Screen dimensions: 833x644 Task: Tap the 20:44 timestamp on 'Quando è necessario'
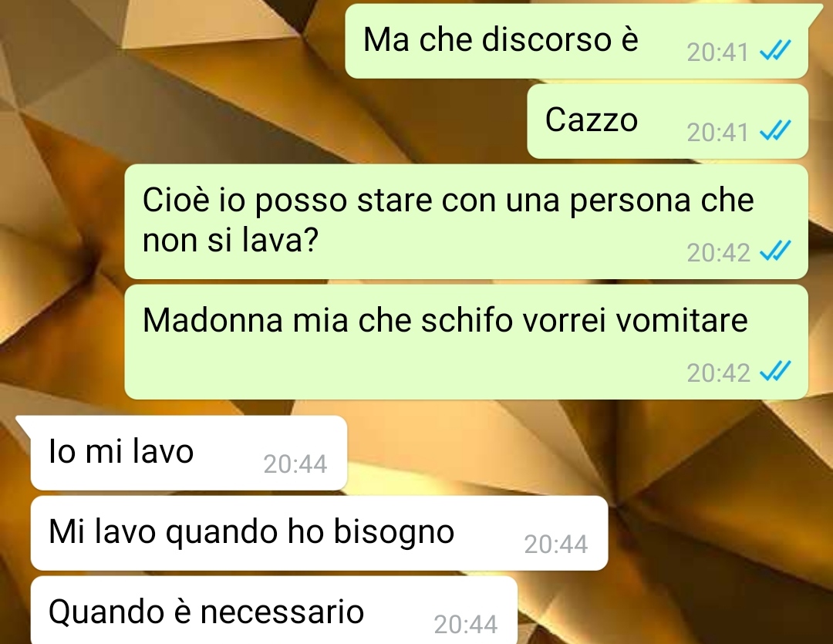click(x=465, y=625)
